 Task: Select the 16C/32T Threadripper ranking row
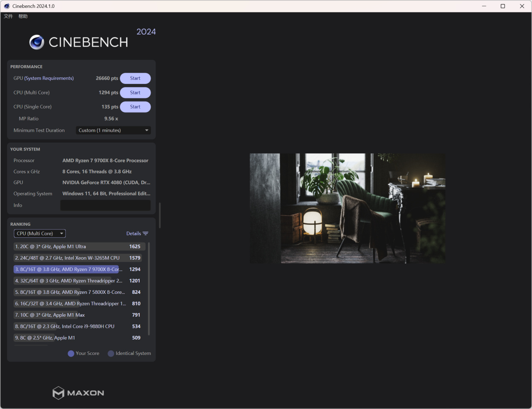tap(79, 304)
